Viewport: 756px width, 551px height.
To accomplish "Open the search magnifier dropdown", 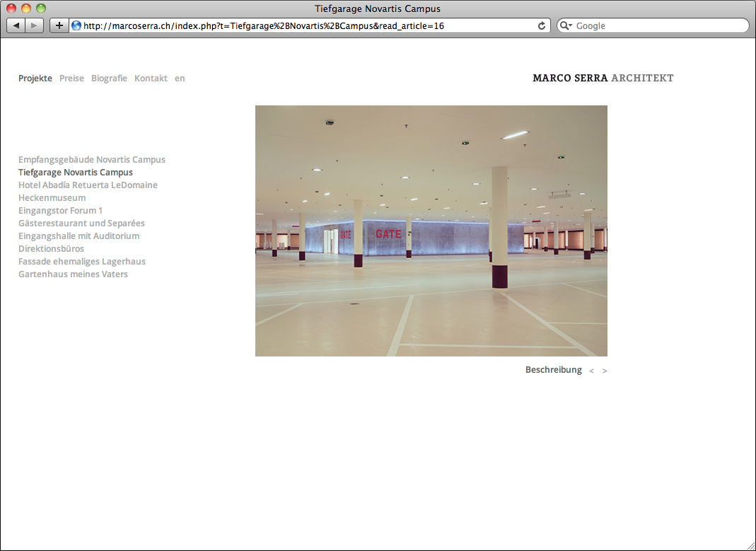I will pyautogui.click(x=566, y=25).
